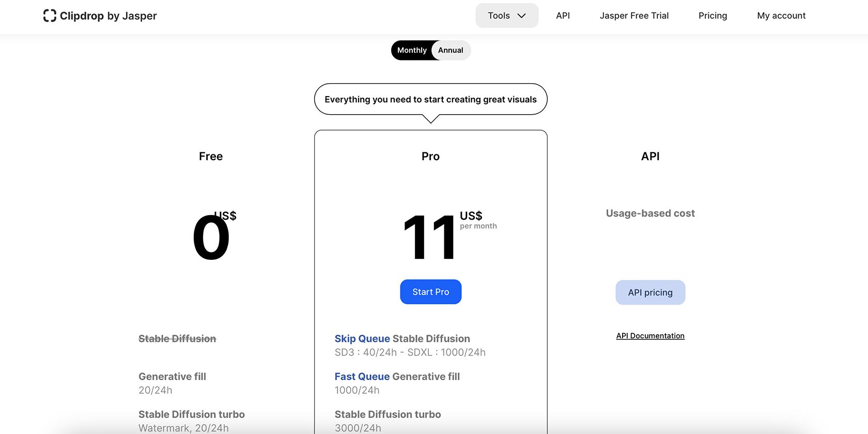The image size is (868, 434).
Task: Click the Start Pro button
Action: (430, 292)
